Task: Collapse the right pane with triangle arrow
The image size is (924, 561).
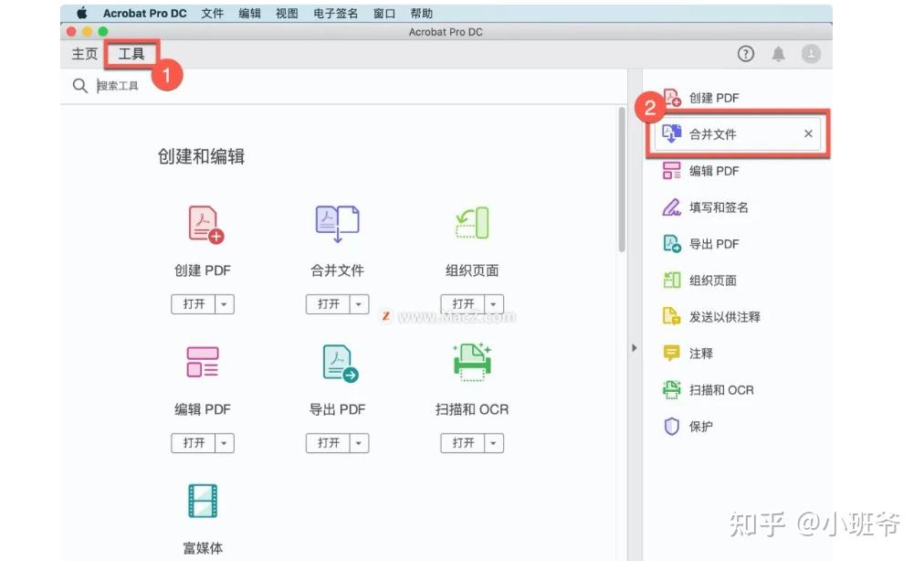Action: coord(634,348)
